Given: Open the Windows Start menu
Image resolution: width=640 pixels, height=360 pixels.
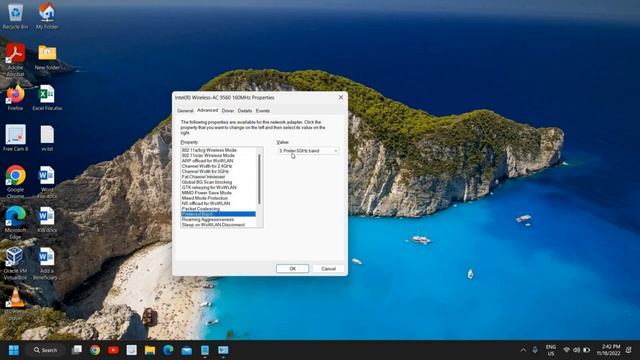Looking at the screenshot, I should pos(14,350).
